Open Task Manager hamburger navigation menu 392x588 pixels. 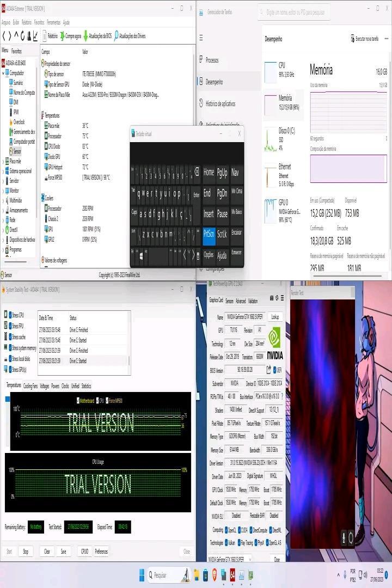(x=201, y=38)
